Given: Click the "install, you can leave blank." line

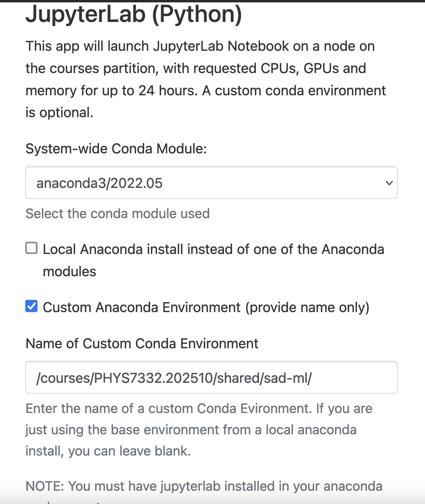Looking at the screenshot, I should coord(108,451).
